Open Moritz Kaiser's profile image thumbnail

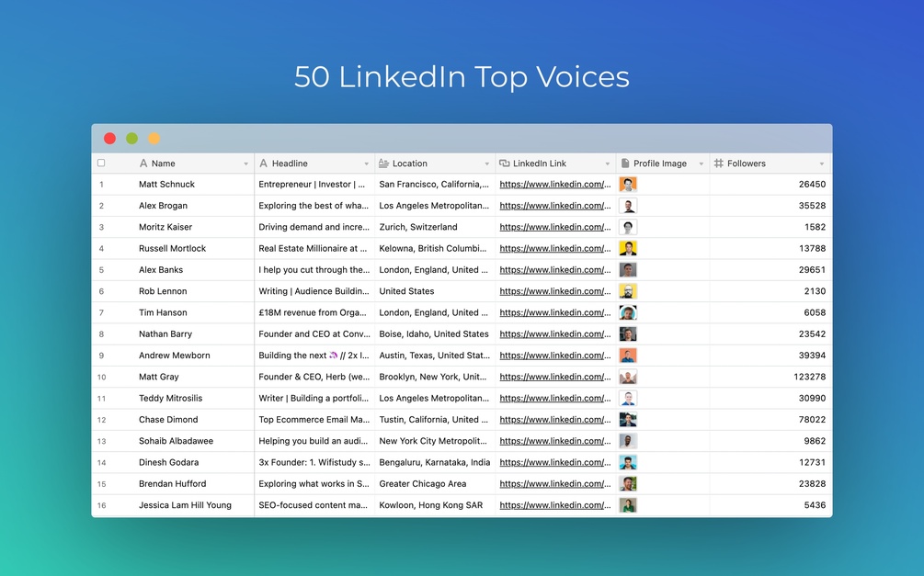[x=628, y=227]
